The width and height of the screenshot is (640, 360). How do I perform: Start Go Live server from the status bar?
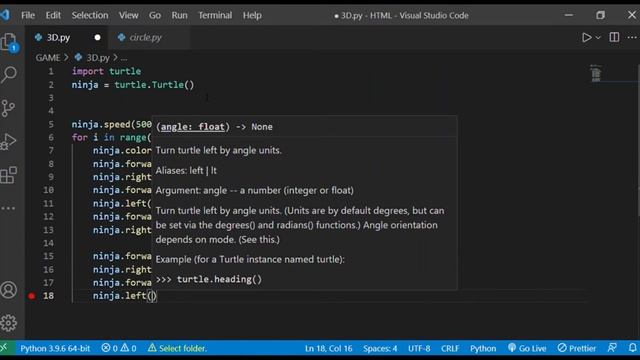pos(527,348)
